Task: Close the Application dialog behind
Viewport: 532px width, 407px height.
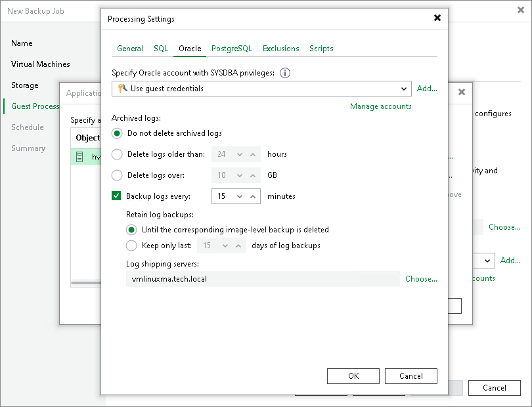Action: point(462,92)
